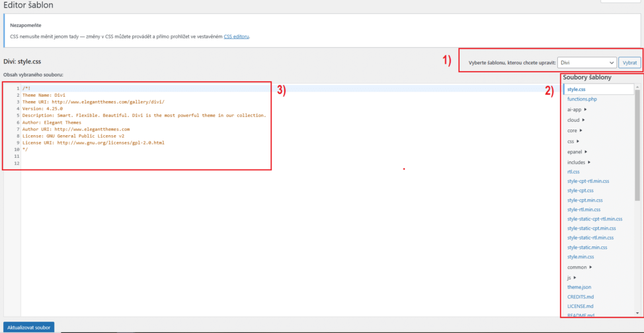Select style.css in theme files
This screenshot has height=333, width=644.
pos(576,90)
